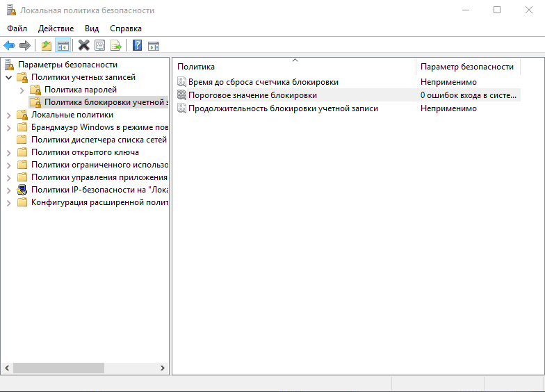The image size is (545, 392).
Task: Open Properties via the toolbar icon
Action: pyautogui.click(x=100, y=46)
